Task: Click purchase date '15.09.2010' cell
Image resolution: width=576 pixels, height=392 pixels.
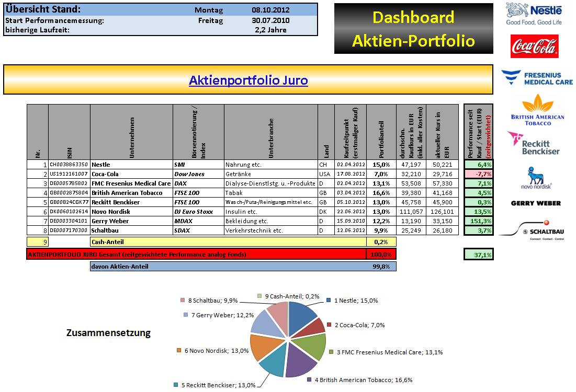Action: [351, 221]
